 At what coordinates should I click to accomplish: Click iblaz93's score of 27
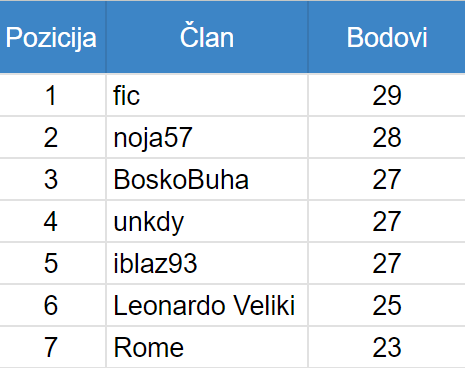(387, 263)
